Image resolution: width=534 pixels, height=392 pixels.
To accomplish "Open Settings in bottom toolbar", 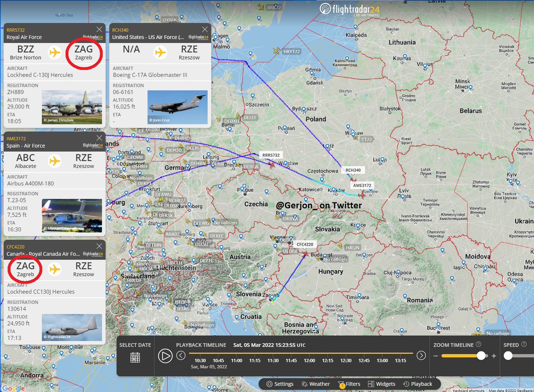I will pos(280,384).
